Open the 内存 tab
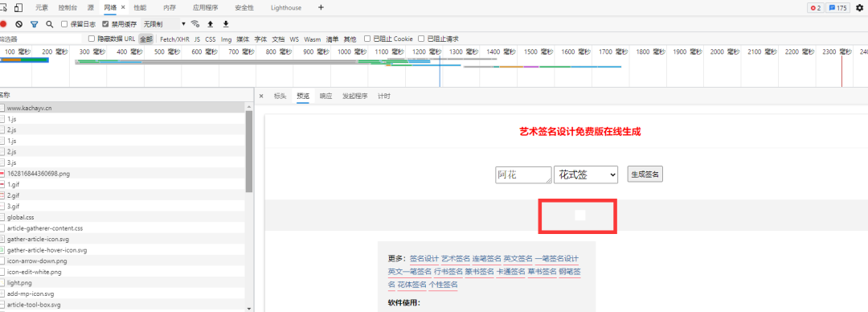Screen dimensions: 868x312 point(170,8)
